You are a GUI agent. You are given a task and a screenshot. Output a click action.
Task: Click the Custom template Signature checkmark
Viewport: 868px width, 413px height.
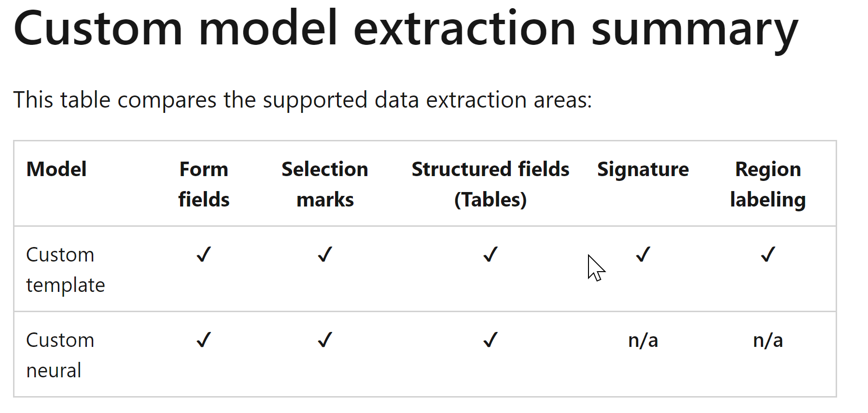point(643,254)
